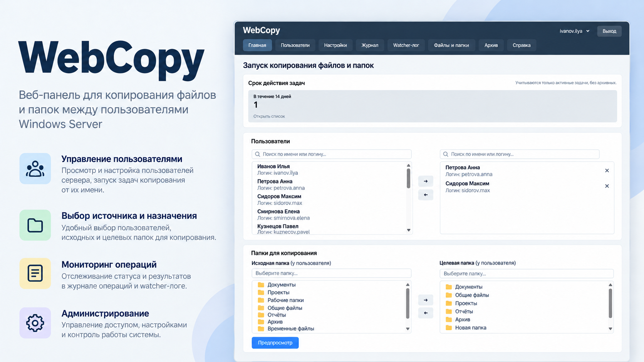The image size is (644, 362).
Task: Open the ivanov.ilya account dropdown
Action: point(574,31)
